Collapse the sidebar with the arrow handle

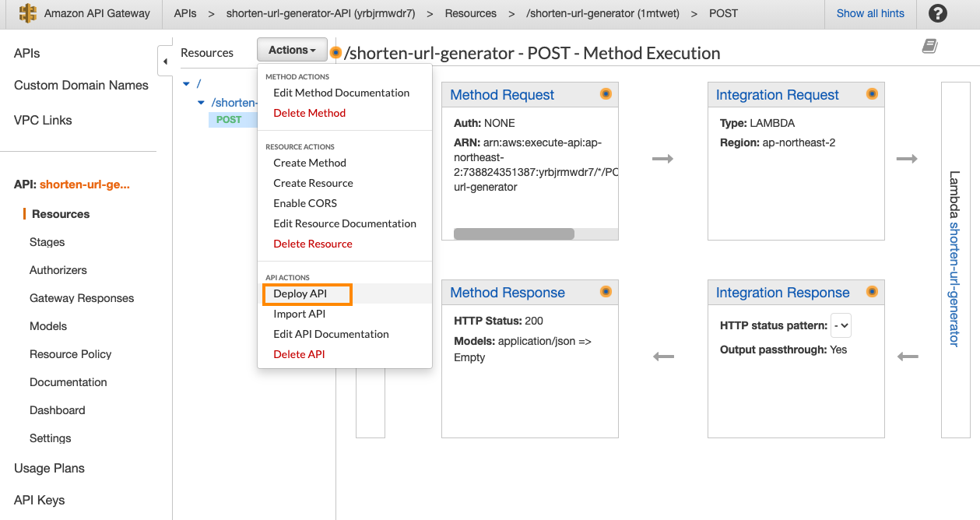pos(165,61)
